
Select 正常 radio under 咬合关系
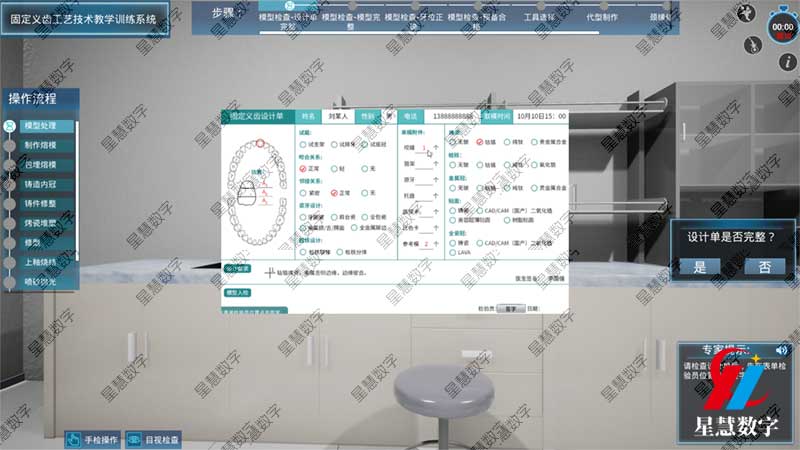tap(303, 170)
